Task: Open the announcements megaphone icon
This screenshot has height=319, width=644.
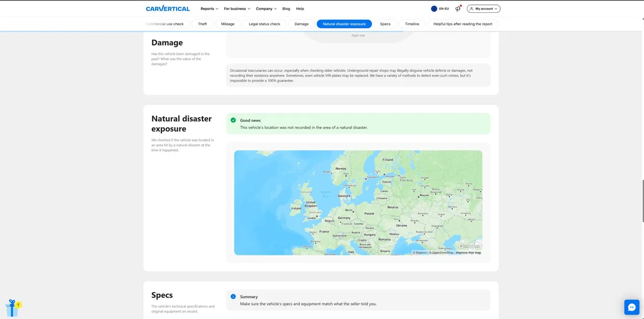Action: click(458, 9)
